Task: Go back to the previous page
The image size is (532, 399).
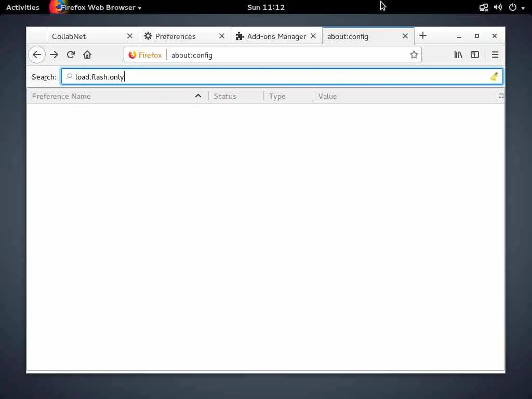Action: point(37,55)
